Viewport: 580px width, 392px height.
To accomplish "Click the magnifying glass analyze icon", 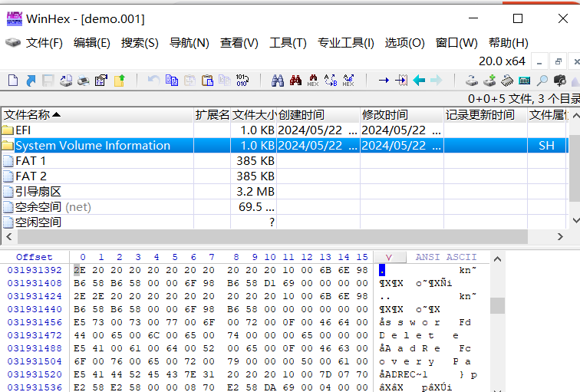I will 542,81.
